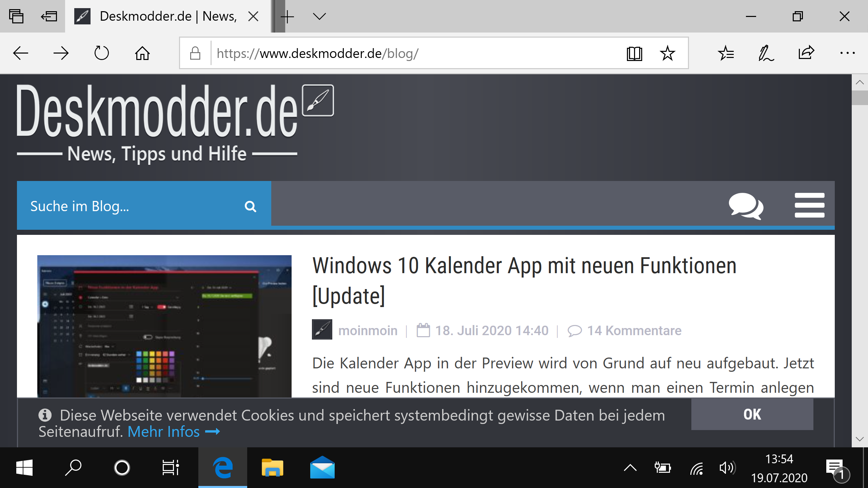Open Task View
The image size is (868, 488).
171,468
